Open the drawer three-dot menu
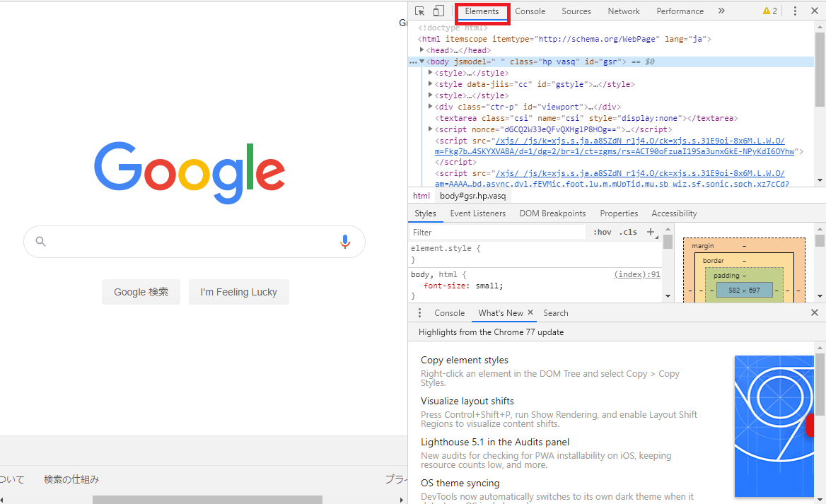Screen dimensions: 826x504 click(419, 313)
